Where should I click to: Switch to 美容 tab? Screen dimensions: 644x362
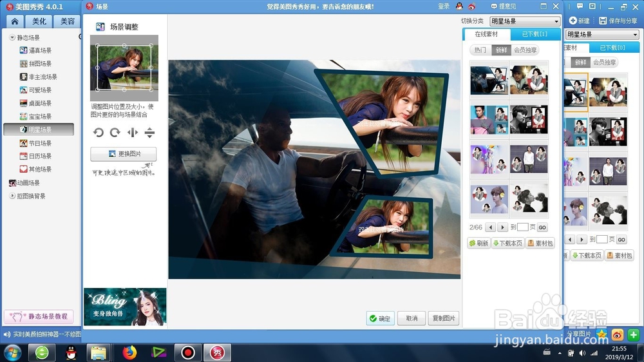(67, 21)
